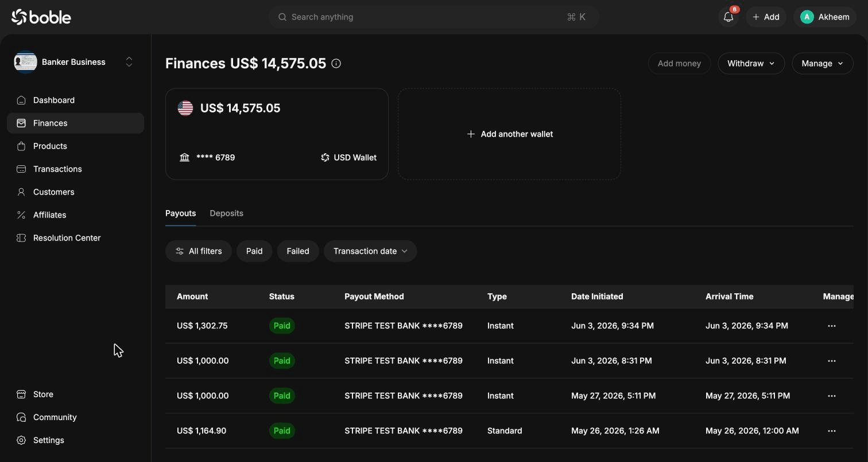868x462 pixels.
Task: Open Customers in the sidebar
Action: tap(75, 192)
